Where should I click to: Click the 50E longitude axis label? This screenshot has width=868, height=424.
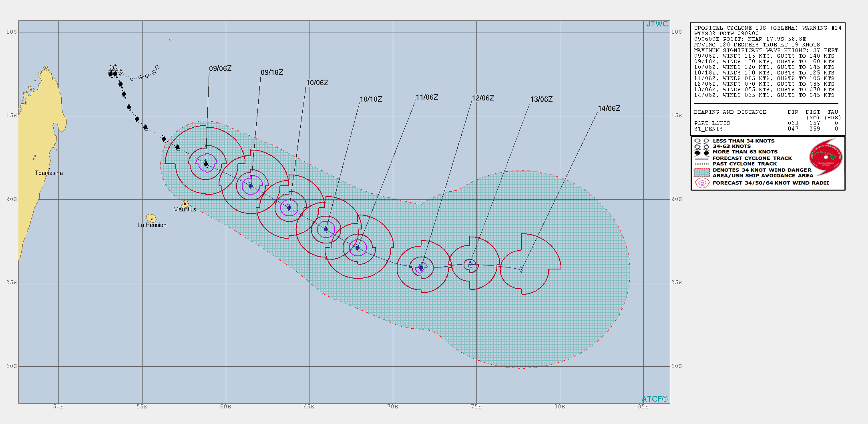58,407
